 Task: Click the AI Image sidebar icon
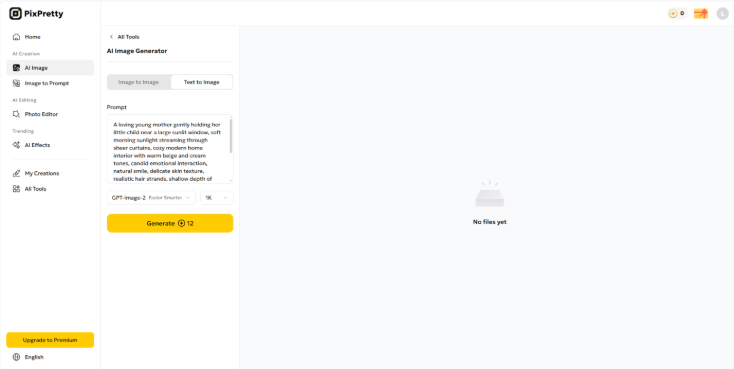(x=16, y=68)
